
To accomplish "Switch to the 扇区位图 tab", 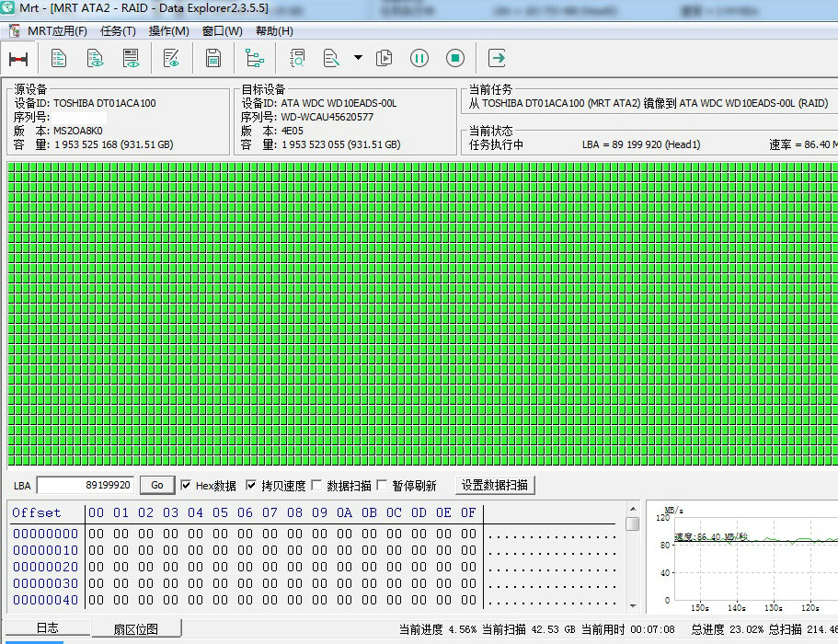I will click(x=136, y=629).
